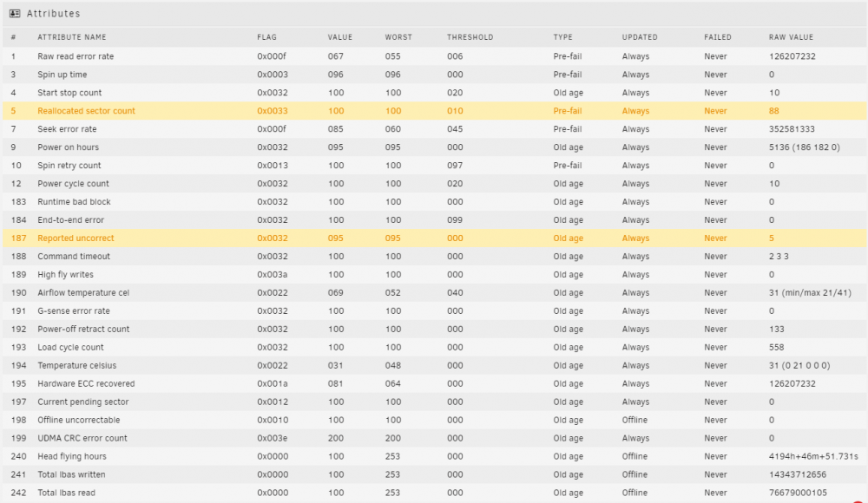Click the Attributes panel card icon
868x503 pixels.
click(15, 13)
